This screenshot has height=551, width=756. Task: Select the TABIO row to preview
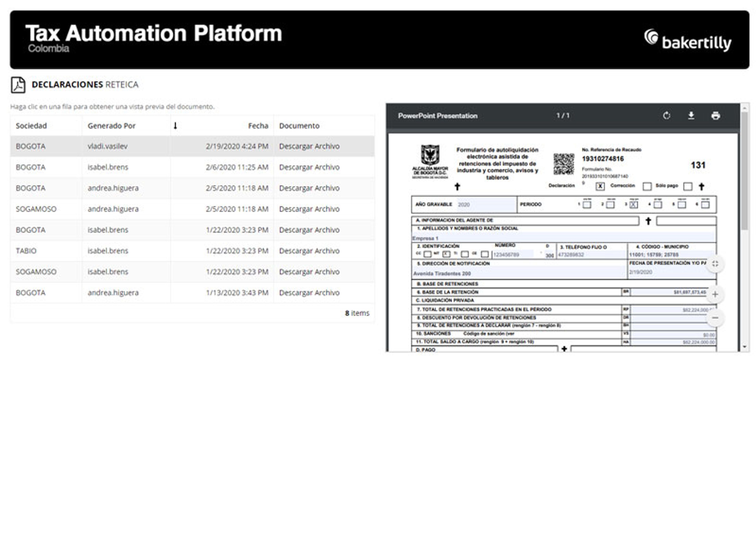(x=192, y=251)
